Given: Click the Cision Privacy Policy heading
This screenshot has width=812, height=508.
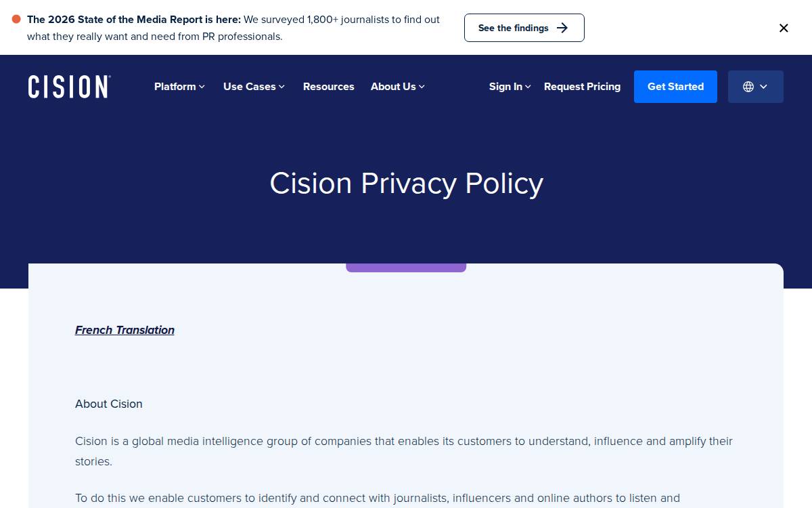Looking at the screenshot, I should (406, 184).
